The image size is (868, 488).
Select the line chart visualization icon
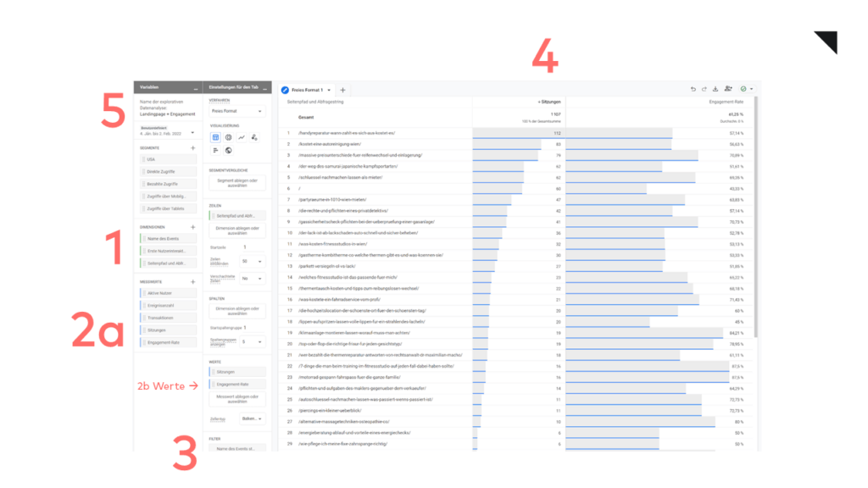[x=242, y=137]
